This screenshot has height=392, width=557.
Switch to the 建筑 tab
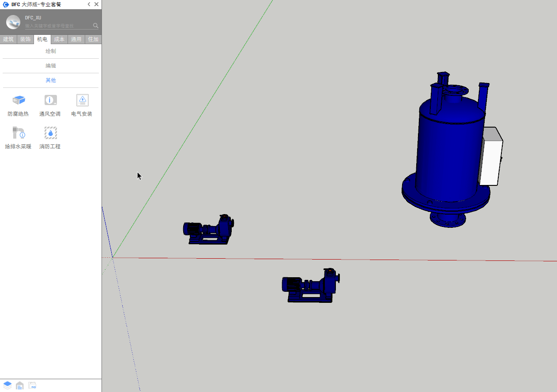8,39
